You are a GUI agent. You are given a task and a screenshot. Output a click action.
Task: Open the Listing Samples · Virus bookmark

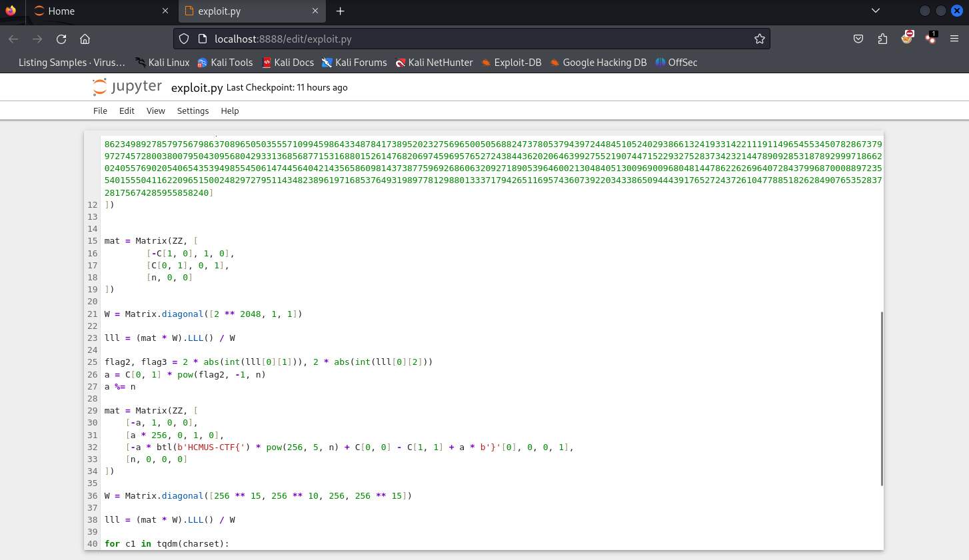point(71,63)
